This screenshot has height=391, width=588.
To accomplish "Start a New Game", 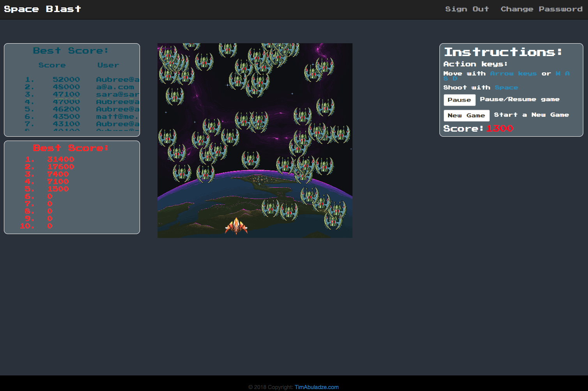I will point(466,116).
